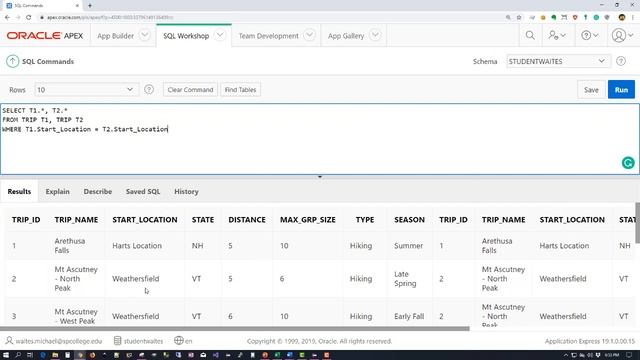Open the Rows count select list

[86, 89]
